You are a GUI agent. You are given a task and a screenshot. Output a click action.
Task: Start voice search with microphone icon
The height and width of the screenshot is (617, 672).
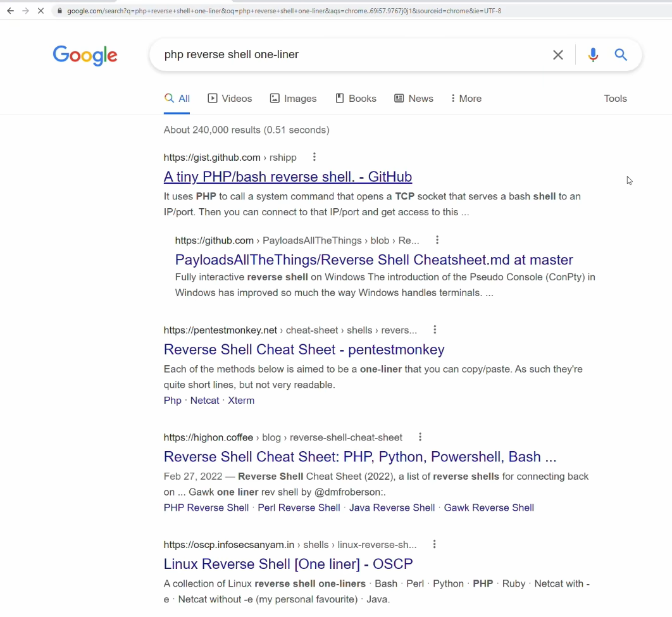tap(593, 55)
